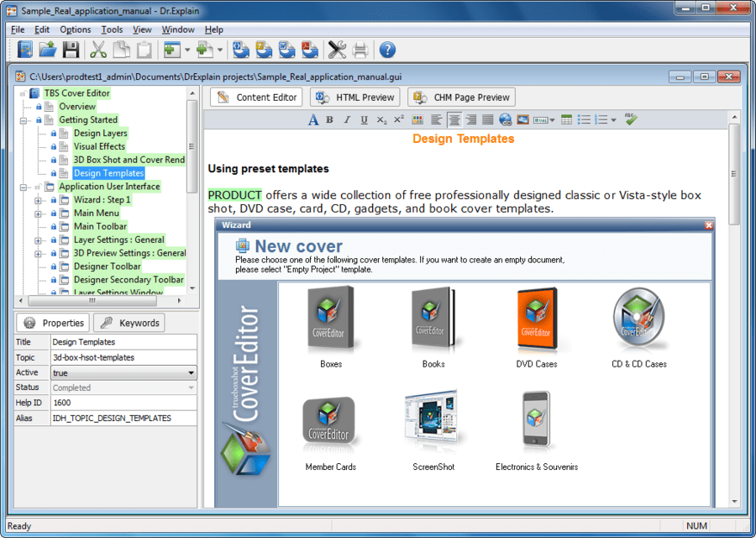The height and width of the screenshot is (538, 756).
Task: Click the blue Help question mark icon
Action: (x=387, y=50)
